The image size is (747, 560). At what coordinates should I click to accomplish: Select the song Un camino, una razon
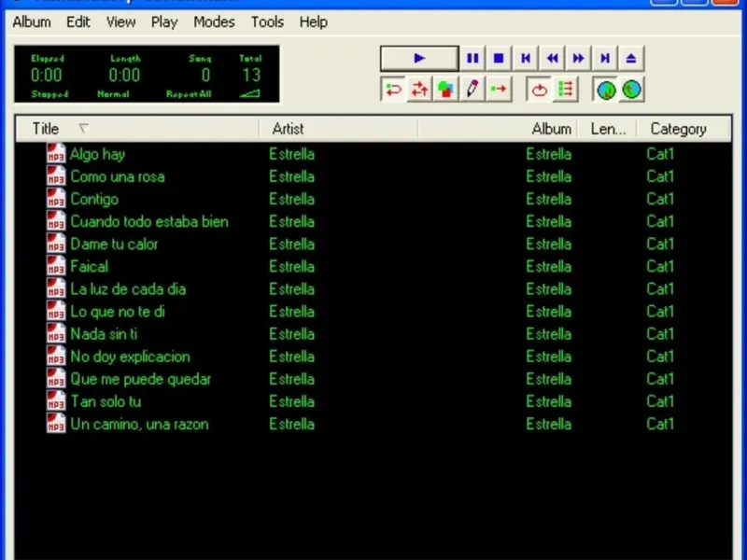[x=139, y=424]
